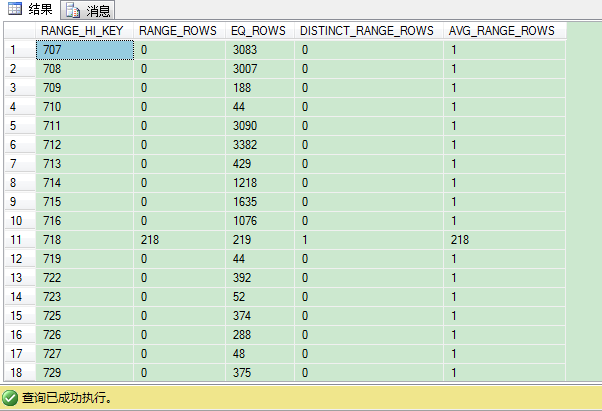Click RANGE_HI_KEY cell 710
This screenshot has width=602, height=411.
[x=84, y=107]
